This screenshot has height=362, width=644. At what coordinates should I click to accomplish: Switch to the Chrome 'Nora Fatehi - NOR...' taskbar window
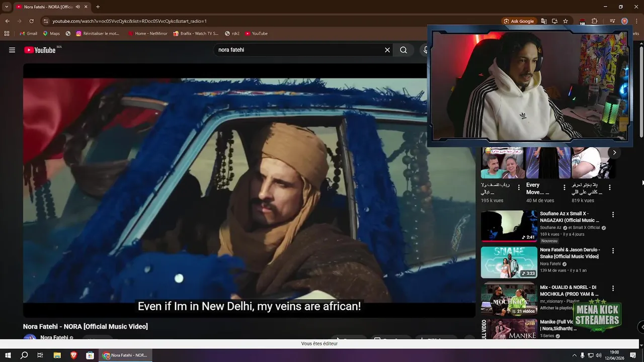125,355
